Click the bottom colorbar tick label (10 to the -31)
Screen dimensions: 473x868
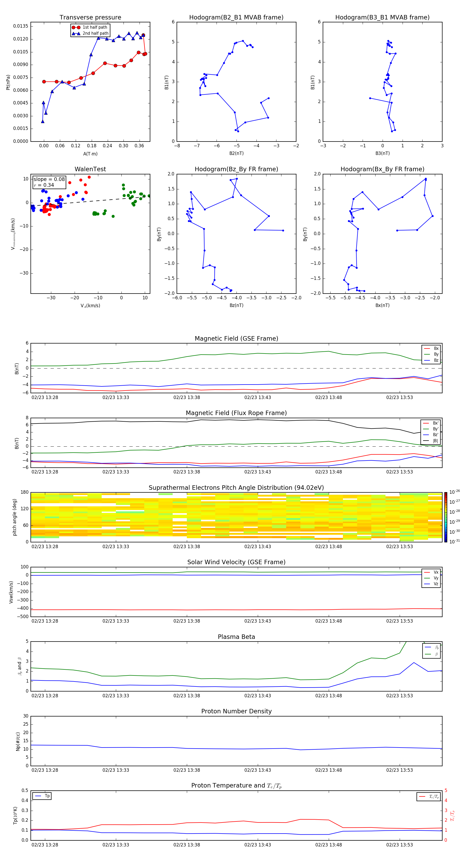coord(455,542)
